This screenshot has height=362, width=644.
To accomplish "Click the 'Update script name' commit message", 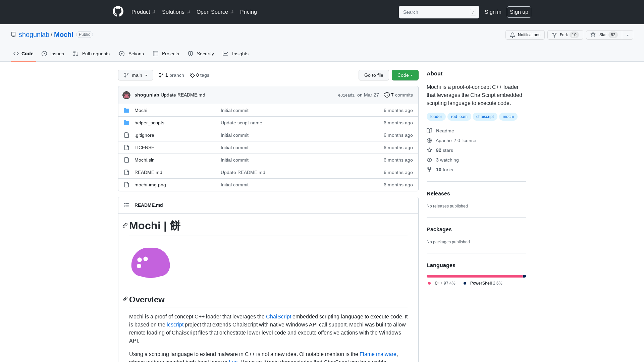I will pyautogui.click(x=241, y=123).
